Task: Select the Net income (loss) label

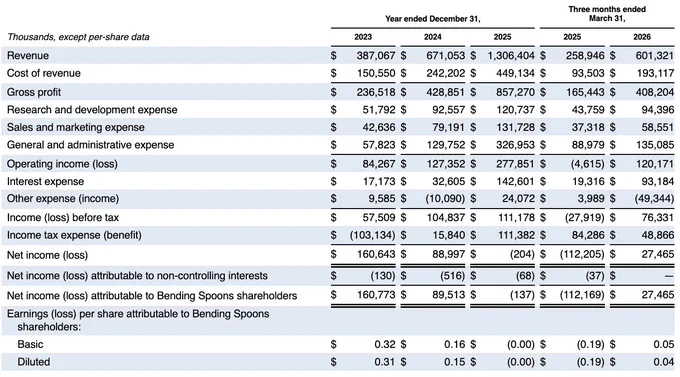Action: (47, 255)
